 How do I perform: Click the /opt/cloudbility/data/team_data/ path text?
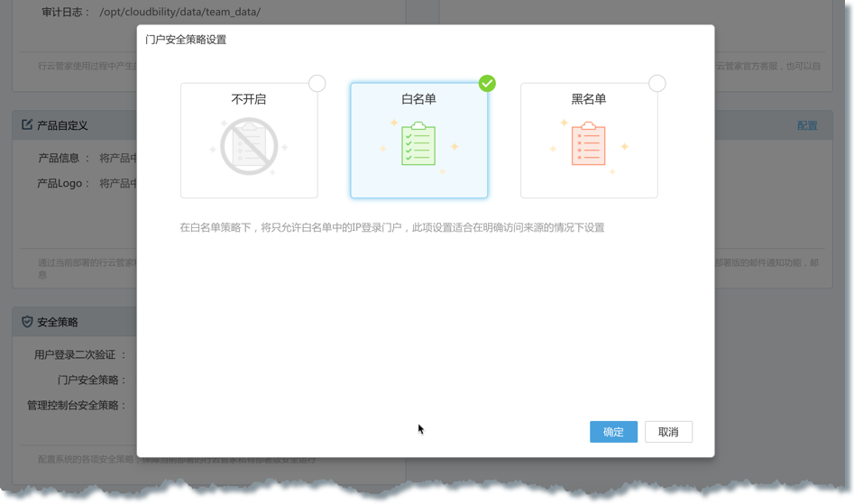pos(179,12)
